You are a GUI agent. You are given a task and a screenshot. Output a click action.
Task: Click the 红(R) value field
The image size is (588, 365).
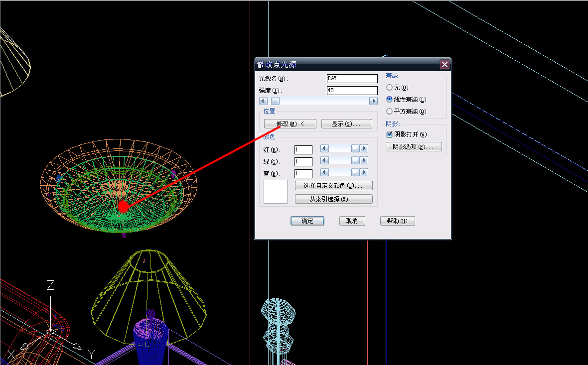(303, 150)
